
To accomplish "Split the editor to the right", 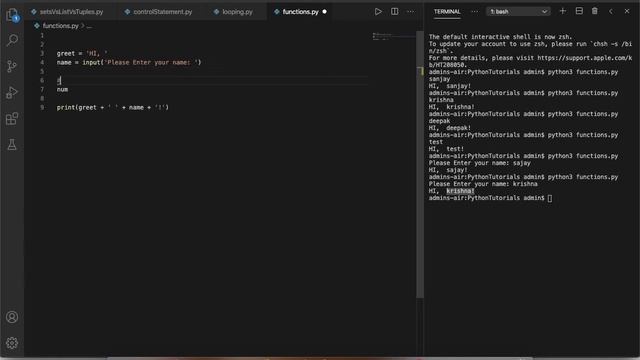I will (394, 11).
